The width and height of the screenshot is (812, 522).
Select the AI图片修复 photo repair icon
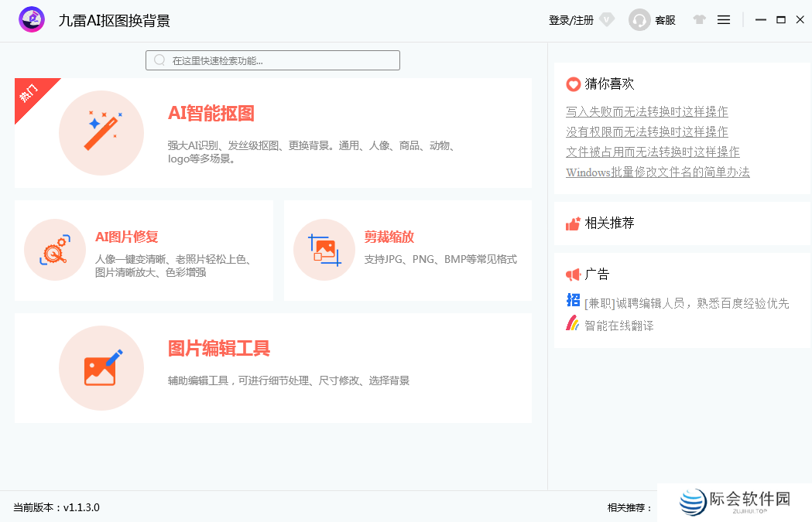click(x=55, y=250)
